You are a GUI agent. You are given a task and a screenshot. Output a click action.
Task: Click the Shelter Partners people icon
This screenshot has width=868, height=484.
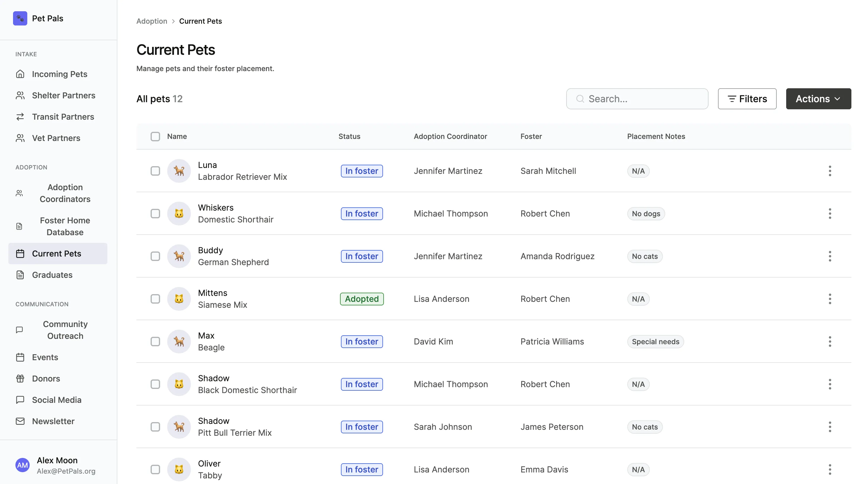tap(20, 95)
